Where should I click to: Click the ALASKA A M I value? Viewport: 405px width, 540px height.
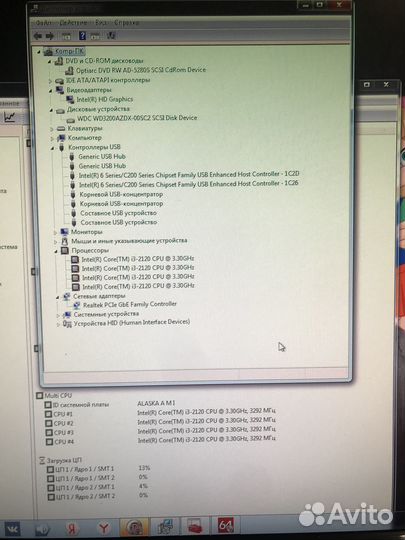156,403
